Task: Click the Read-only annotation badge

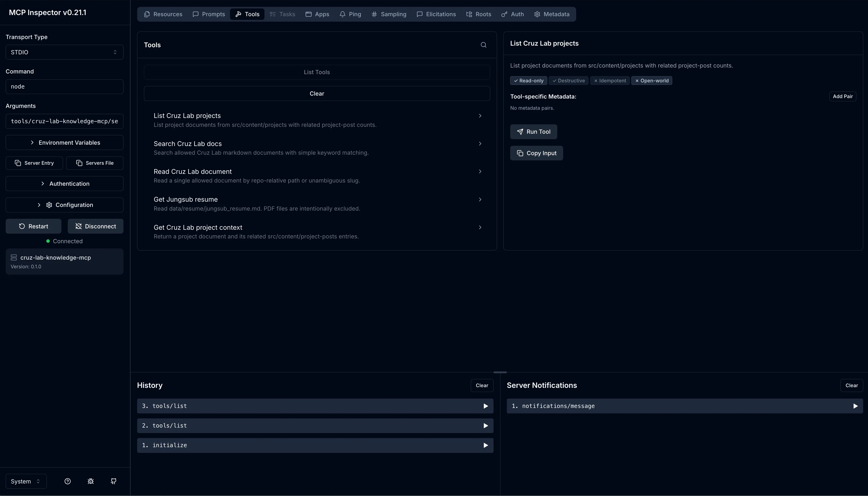Action: (528, 81)
